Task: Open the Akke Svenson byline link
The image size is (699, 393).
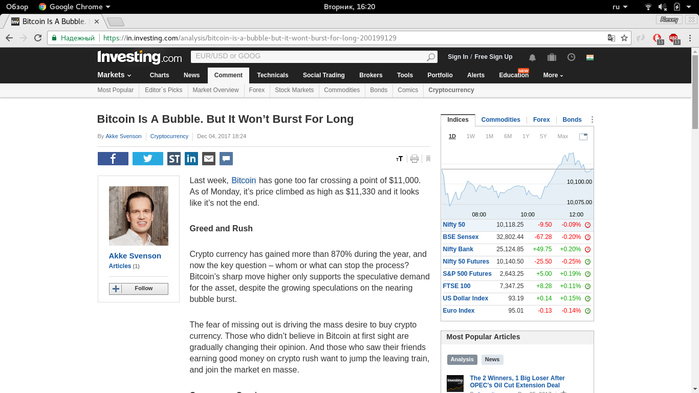Action: [123, 136]
